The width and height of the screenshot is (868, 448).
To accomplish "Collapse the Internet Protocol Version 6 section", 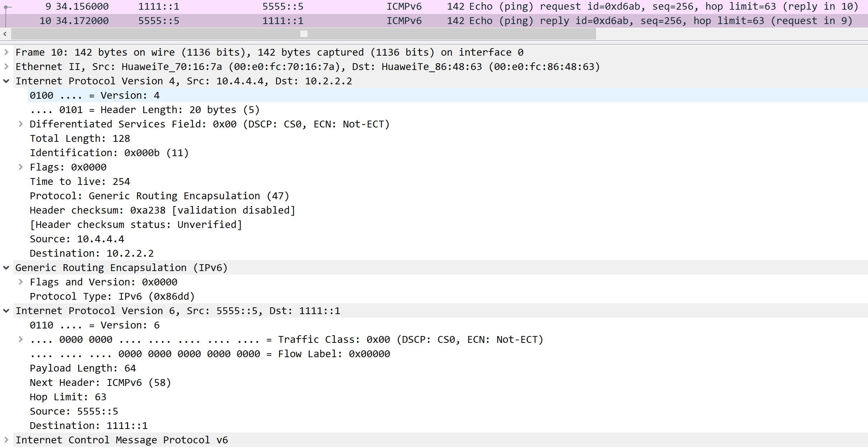I will (6, 311).
